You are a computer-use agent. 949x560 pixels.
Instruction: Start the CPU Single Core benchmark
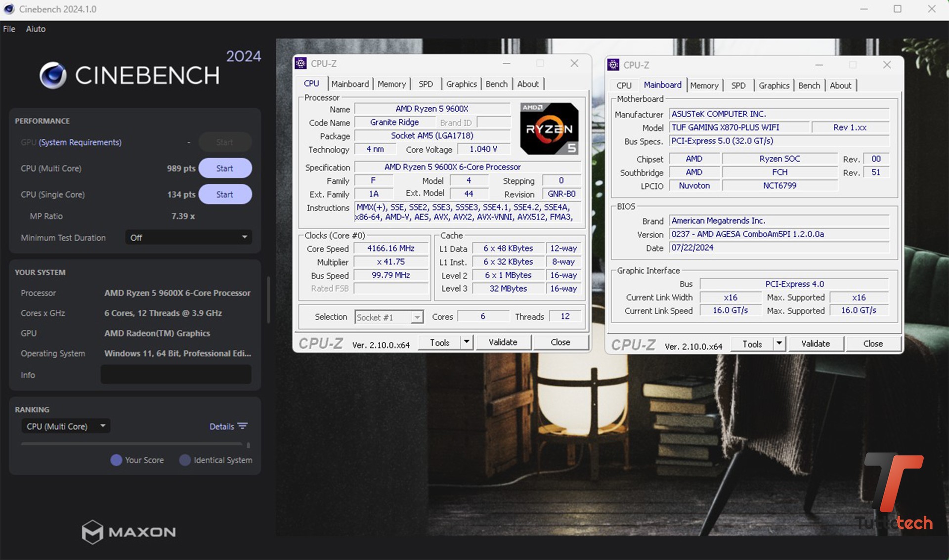pos(224,193)
